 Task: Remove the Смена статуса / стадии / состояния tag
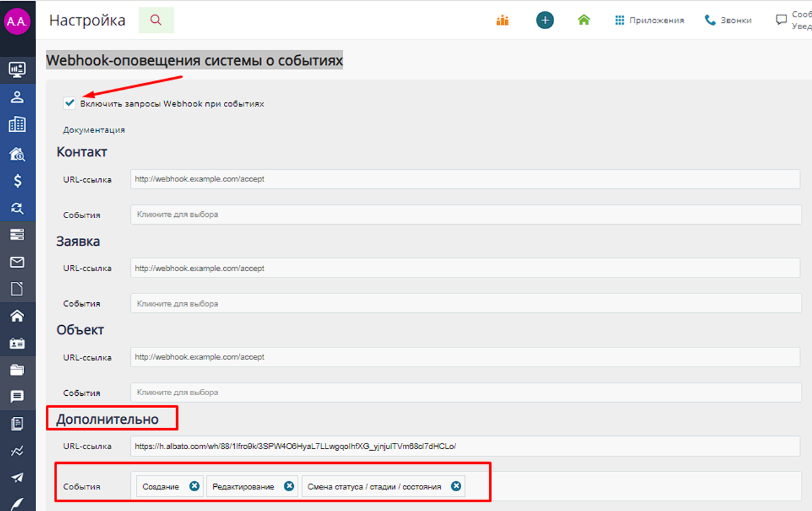pyautogui.click(x=456, y=486)
